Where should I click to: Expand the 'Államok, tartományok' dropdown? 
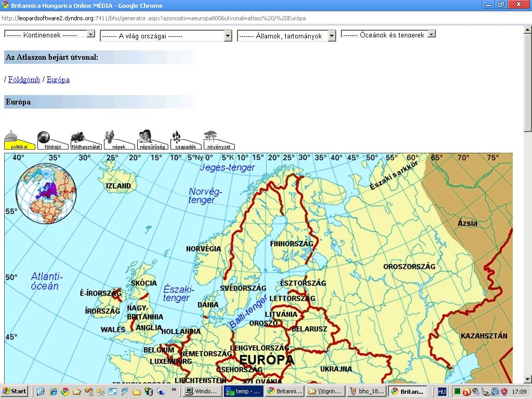pos(286,36)
